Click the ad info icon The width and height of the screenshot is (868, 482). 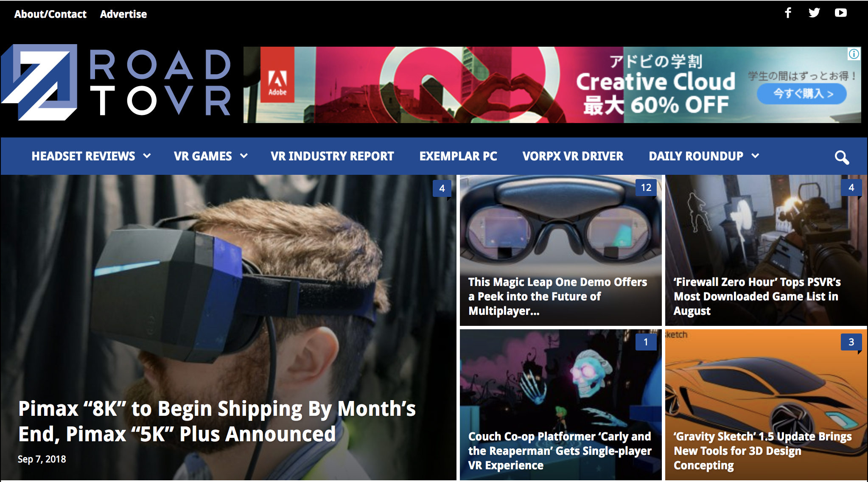pos(854,54)
